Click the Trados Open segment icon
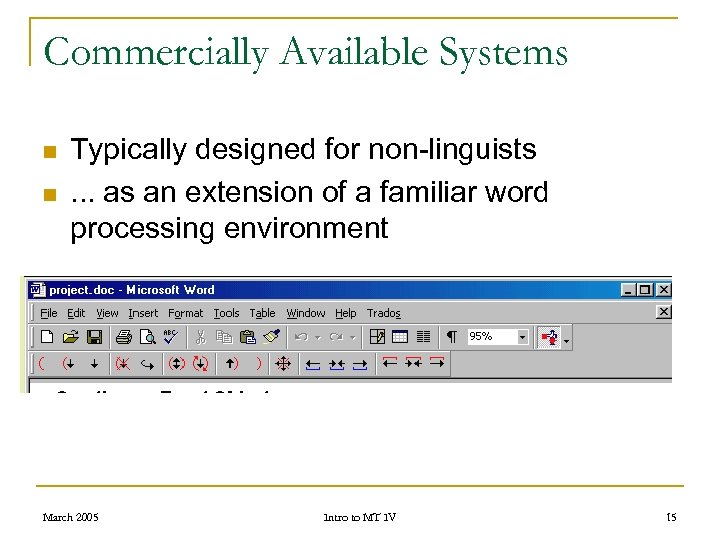 tap(42, 364)
